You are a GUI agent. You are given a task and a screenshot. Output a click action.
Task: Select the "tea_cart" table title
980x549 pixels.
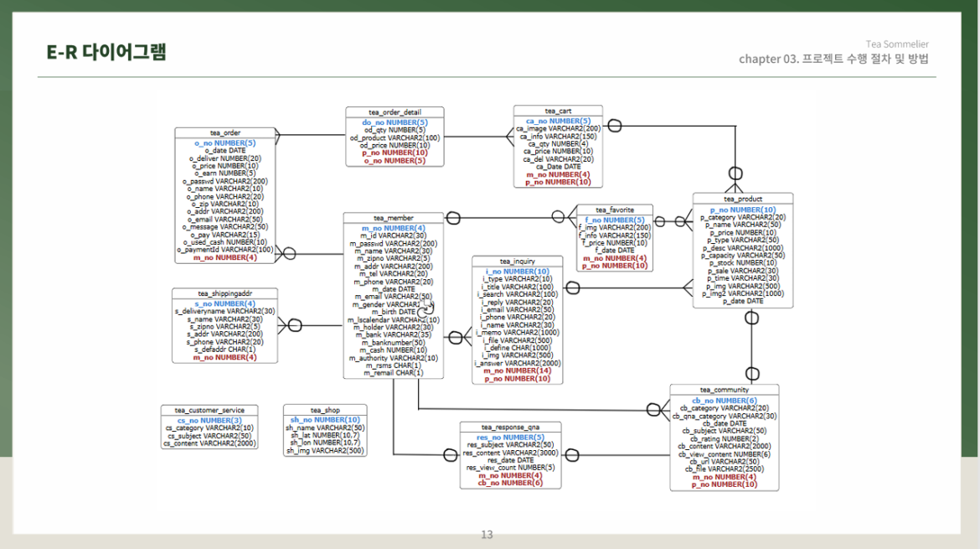[x=558, y=111]
